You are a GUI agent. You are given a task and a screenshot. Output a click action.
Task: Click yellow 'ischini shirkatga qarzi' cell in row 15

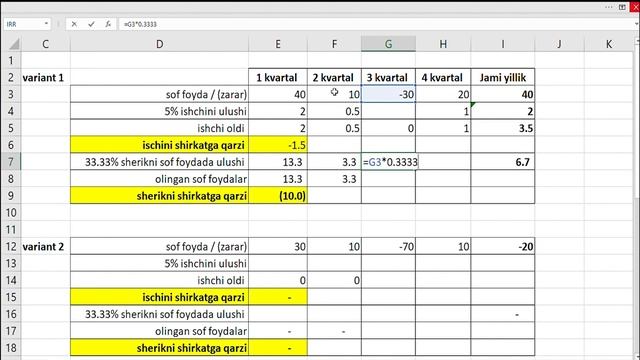[159, 297]
